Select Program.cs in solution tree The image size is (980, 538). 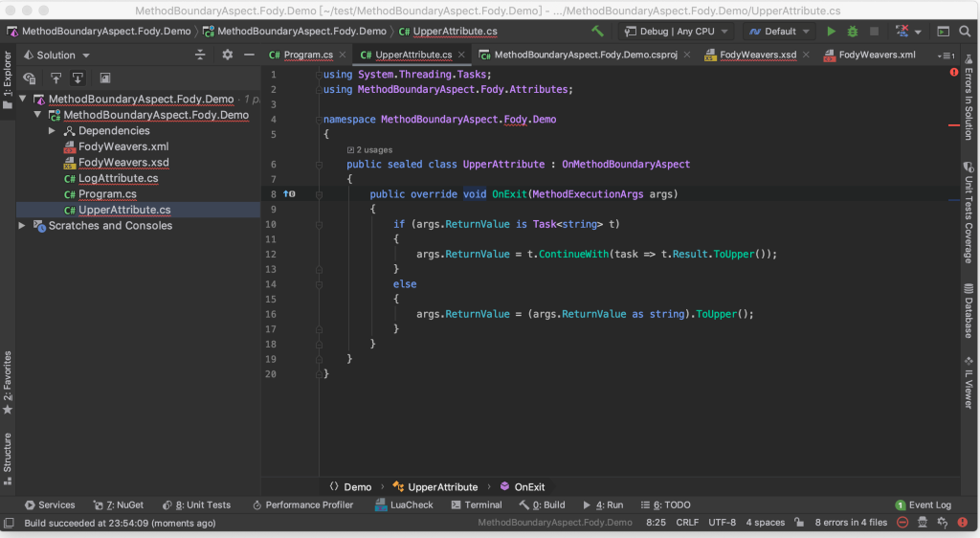pyautogui.click(x=107, y=193)
